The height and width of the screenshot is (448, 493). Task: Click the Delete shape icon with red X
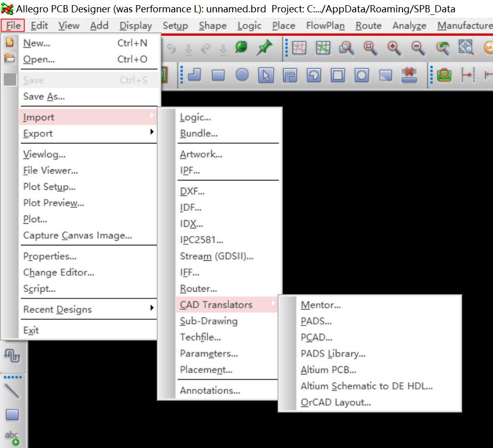point(409,75)
